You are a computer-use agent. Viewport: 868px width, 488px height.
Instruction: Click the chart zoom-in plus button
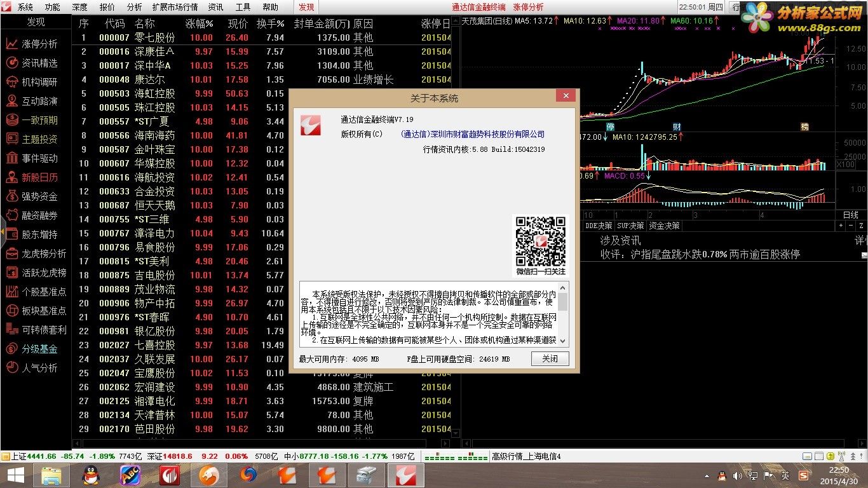pos(839,226)
